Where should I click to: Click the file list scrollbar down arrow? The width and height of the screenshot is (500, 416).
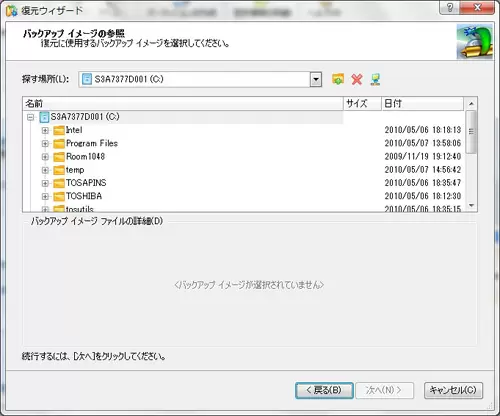(471, 205)
